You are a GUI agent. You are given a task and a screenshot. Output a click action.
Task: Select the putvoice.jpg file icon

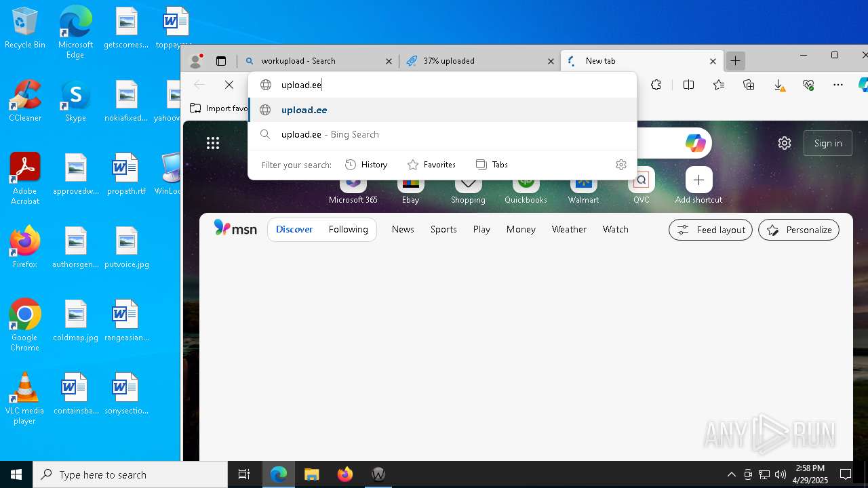pyautogui.click(x=126, y=248)
